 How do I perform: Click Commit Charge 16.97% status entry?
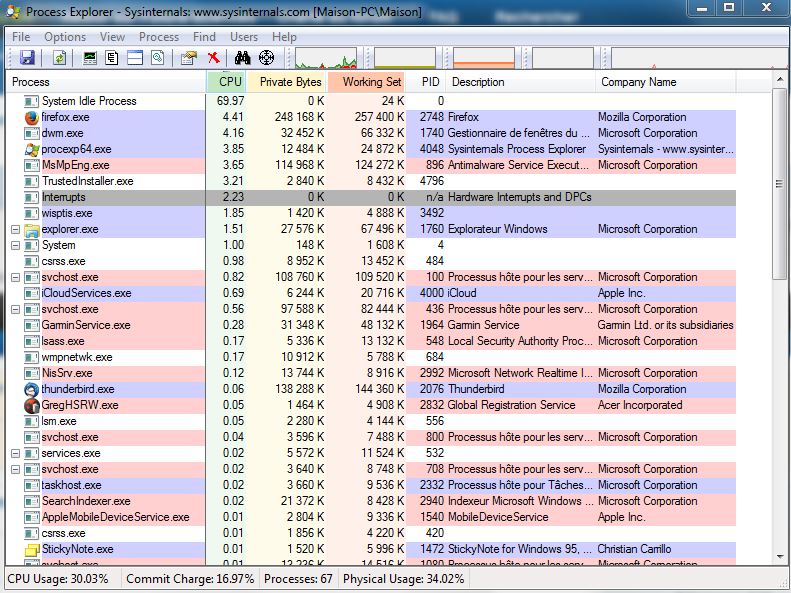[190, 579]
